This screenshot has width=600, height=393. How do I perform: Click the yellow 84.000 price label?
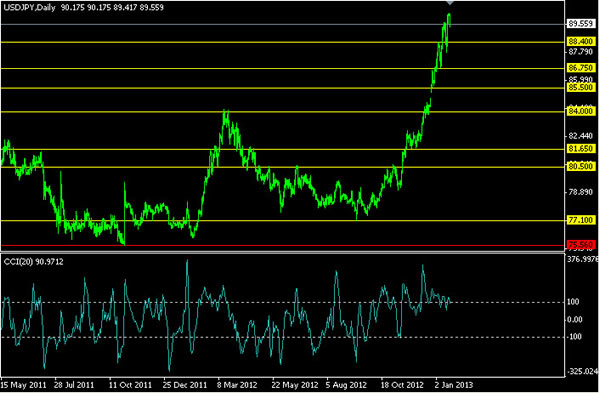[x=580, y=111]
